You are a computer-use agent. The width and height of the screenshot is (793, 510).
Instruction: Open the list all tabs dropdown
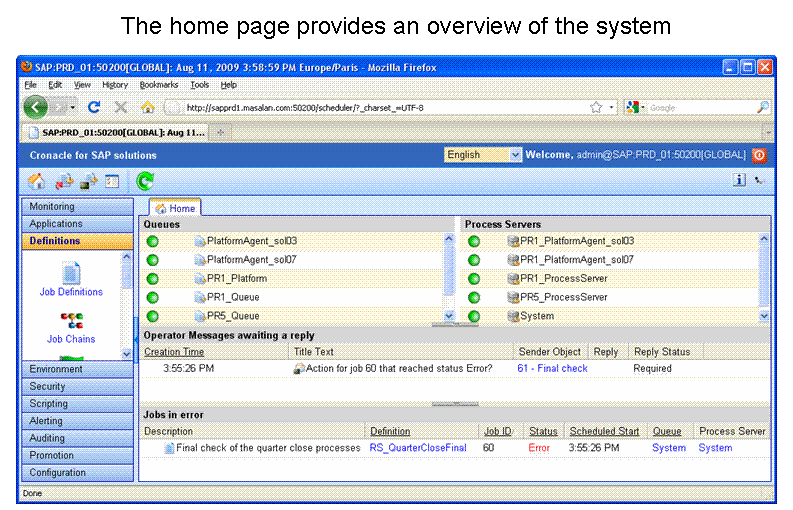tap(768, 133)
